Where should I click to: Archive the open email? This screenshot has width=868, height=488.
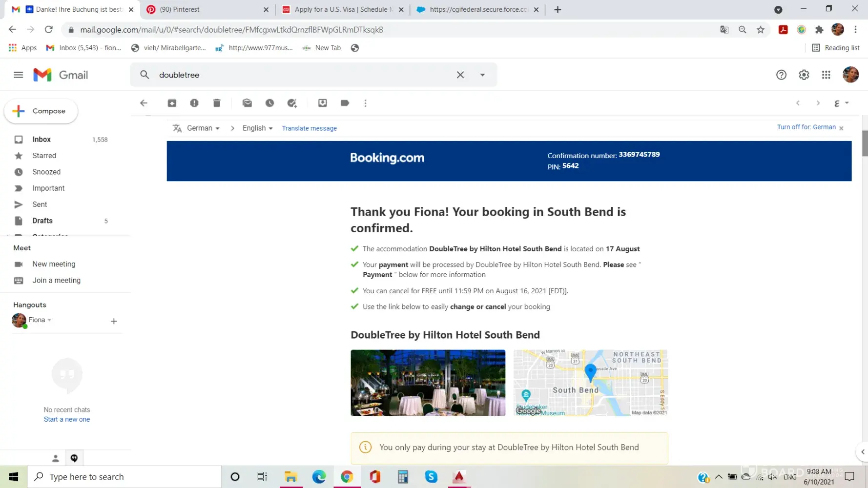(172, 103)
